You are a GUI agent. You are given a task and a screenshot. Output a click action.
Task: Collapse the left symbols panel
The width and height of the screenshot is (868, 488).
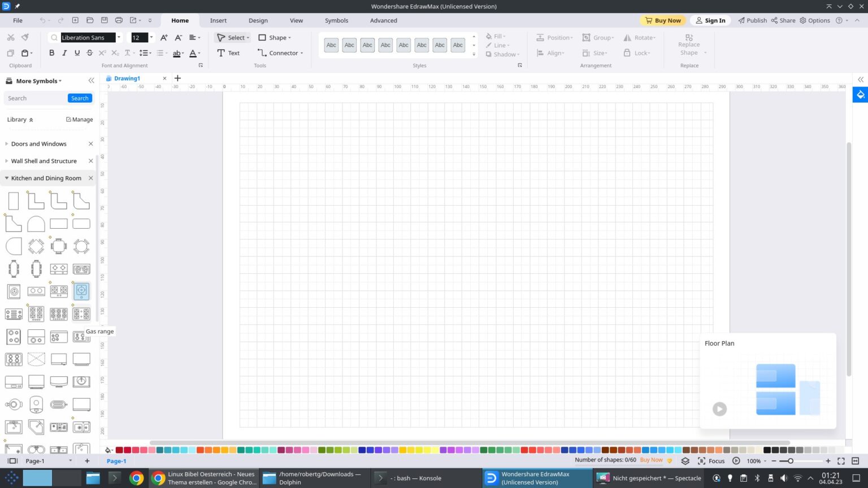click(x=91, y=81)
